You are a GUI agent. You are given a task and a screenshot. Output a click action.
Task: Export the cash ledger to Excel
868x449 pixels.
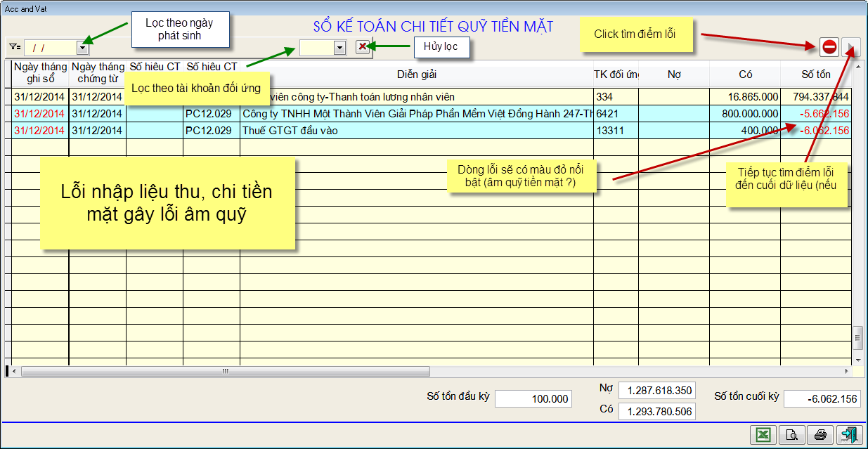pyautogui.click(x=763, y=436)
